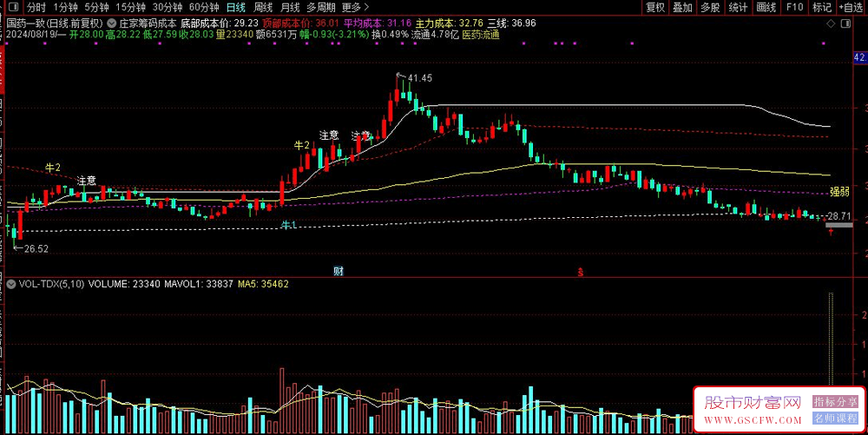Open the 多周期 multi-period view
This screenshot has width=868, height=435.
click(321, 7)
